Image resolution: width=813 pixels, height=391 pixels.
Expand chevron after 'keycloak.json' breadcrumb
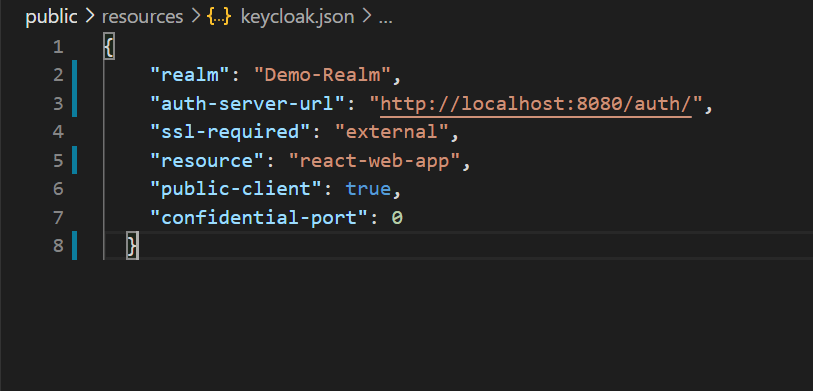click(367, 17)
